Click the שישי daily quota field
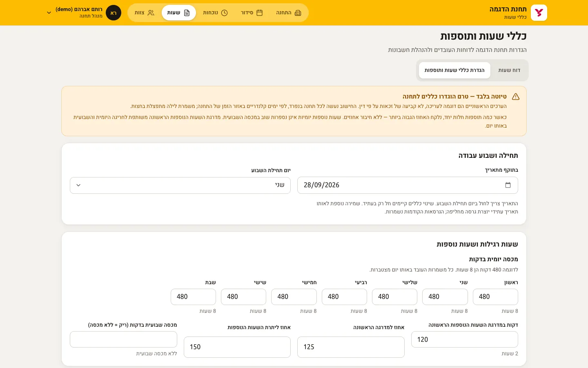The width and height of the screenshot is (588, 368). pos(243,297)
